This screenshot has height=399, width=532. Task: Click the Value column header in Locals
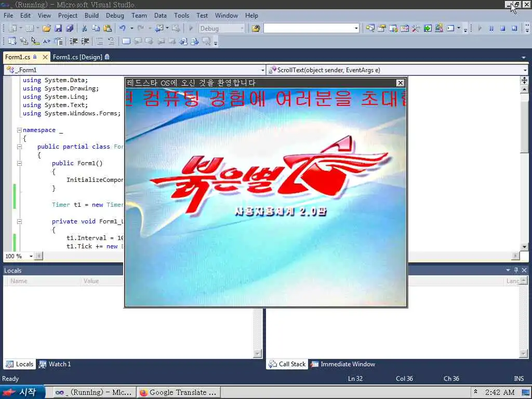[x=102, y=281]
